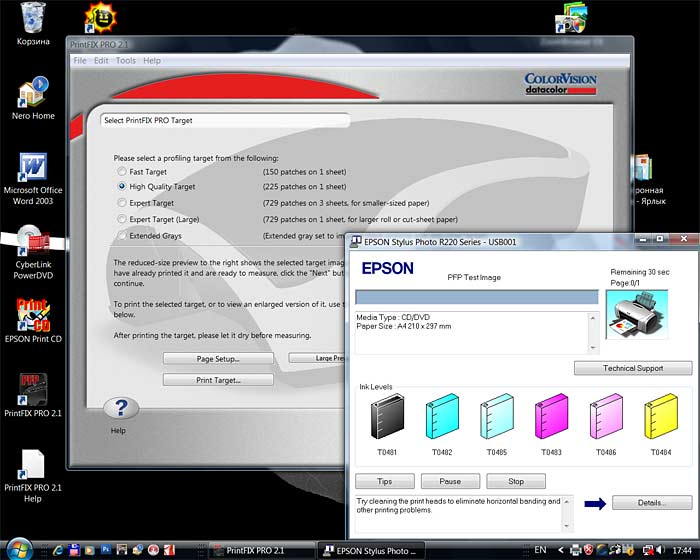Click the EN language indicator
The width and height of the screenshot is (700, 560).
(540, 550)
